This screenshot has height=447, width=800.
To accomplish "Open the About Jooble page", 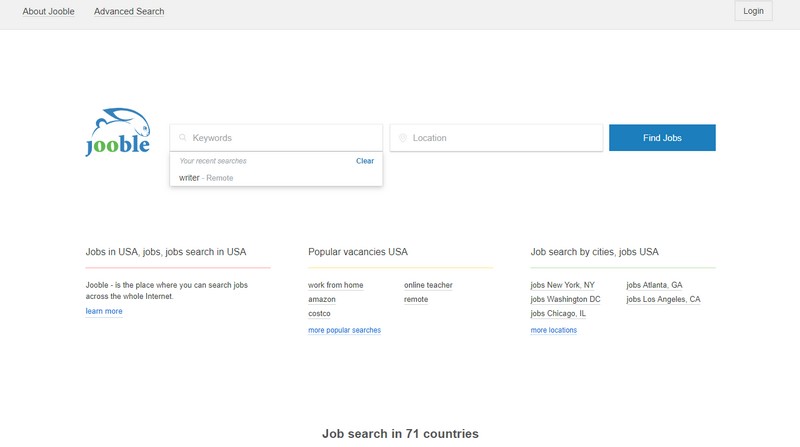I will 48,11.
